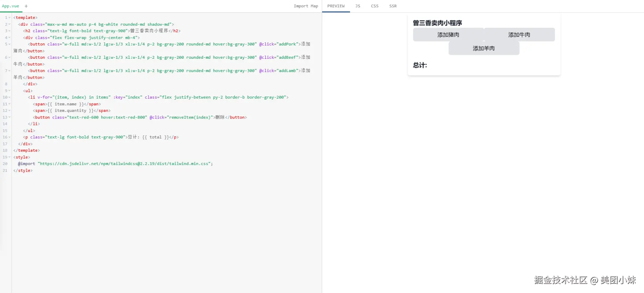The image size is (644, 293).
Task: Open the Import Map tab
Action: 305,6
